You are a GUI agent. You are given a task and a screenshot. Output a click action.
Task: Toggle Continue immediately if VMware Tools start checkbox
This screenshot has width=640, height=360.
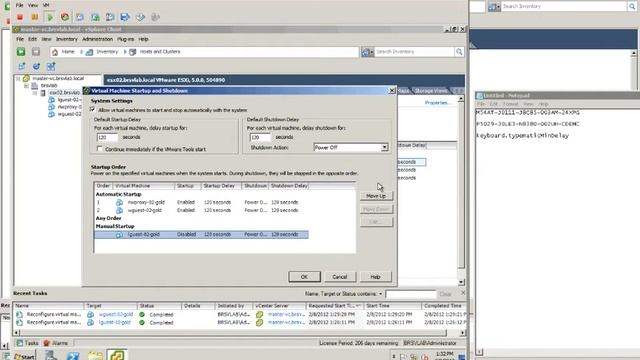tap(100, 149)
